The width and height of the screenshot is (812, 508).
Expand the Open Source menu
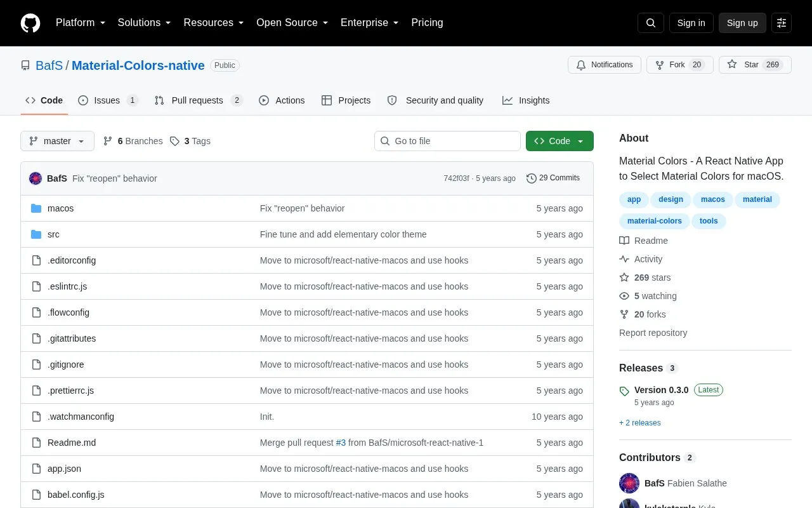tap(292, 23)
